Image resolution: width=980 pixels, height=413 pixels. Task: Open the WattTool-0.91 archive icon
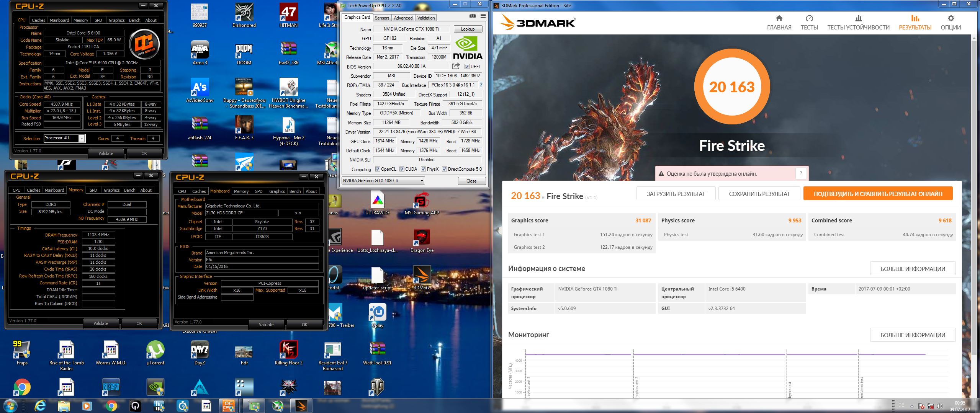pos(377,353)
